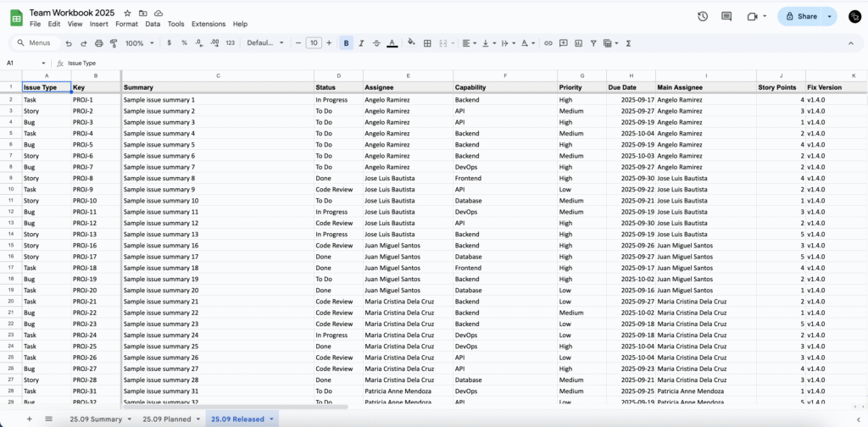This screenshot has height=427, width=868.
Task: Open the comments panel icon
Action: (x=726, y=16)
